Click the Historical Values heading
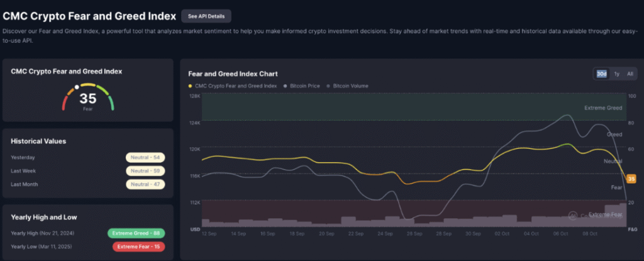 (38, 142)
